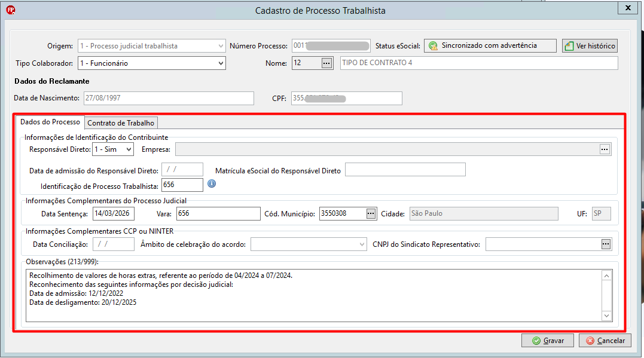The width and height of the screenshot is (644, 358).
Task: Click Identificação de Processo Trabalhista field
Action: tap(182, 185)
